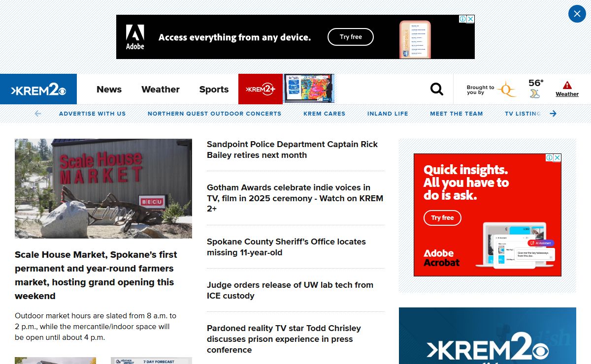The image size is (591, 364).
Task: Open the search magnifier icon
Action: coord(437,89)
